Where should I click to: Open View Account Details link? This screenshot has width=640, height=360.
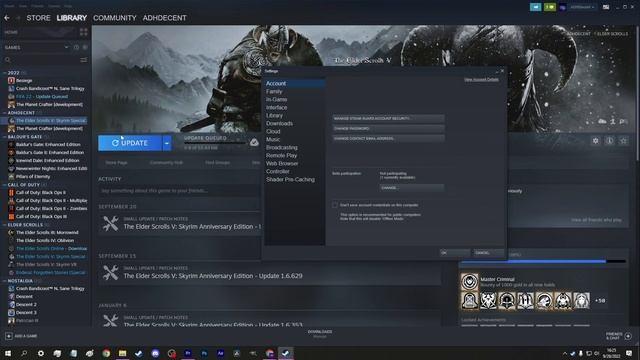coord(481,80)
